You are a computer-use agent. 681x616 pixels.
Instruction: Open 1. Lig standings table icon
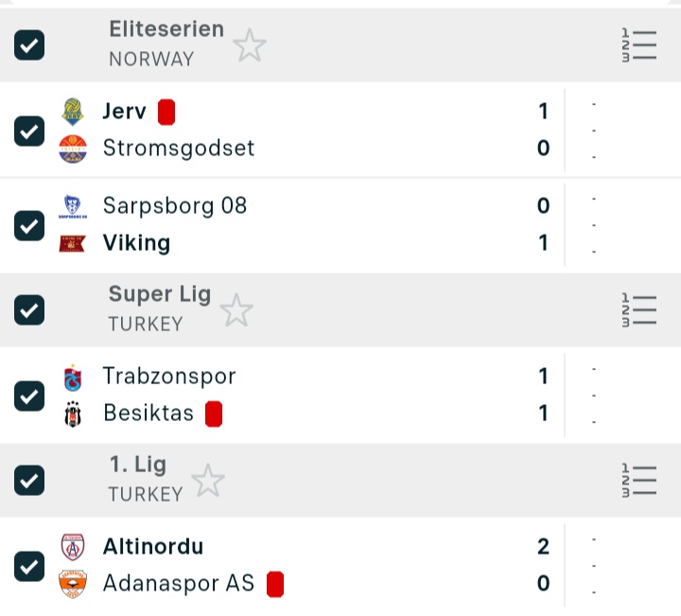coord(638,481)
